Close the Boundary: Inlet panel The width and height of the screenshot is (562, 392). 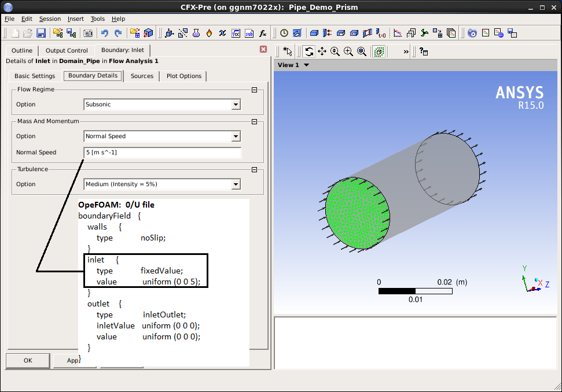pos(263,49)
